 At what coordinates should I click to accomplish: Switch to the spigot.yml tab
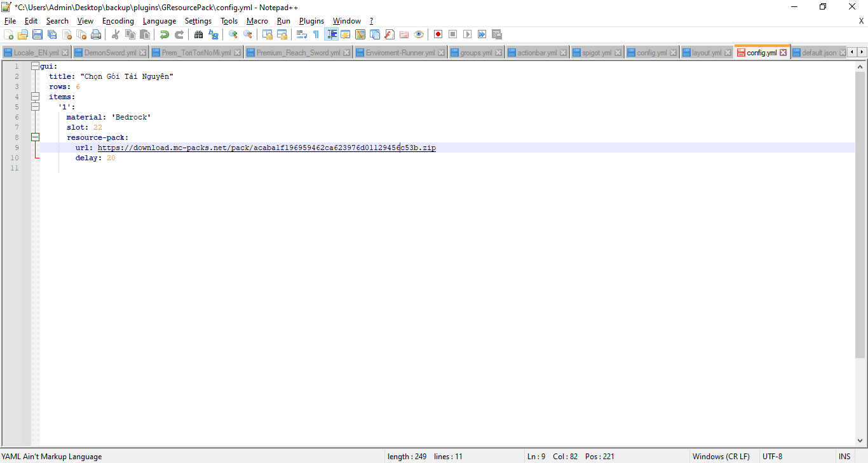(x=596, y=53)
